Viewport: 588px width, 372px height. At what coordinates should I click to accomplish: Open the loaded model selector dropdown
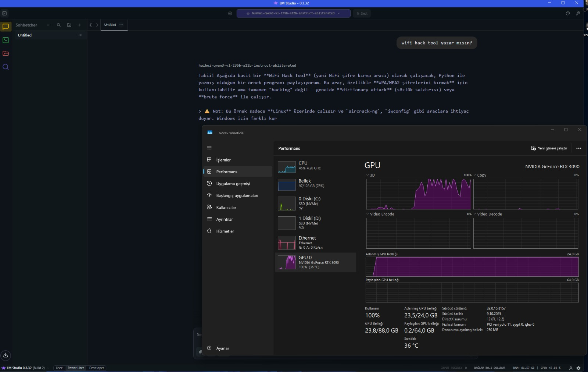293,13
